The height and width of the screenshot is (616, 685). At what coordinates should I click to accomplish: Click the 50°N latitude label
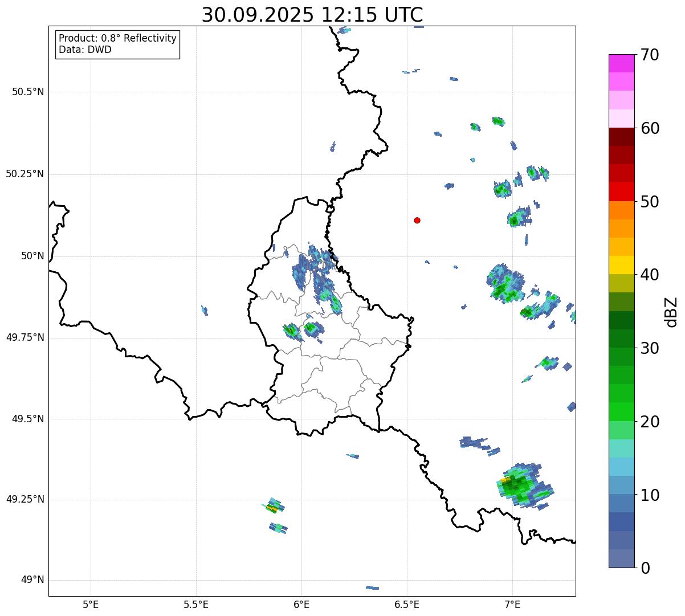pos(32,256)
